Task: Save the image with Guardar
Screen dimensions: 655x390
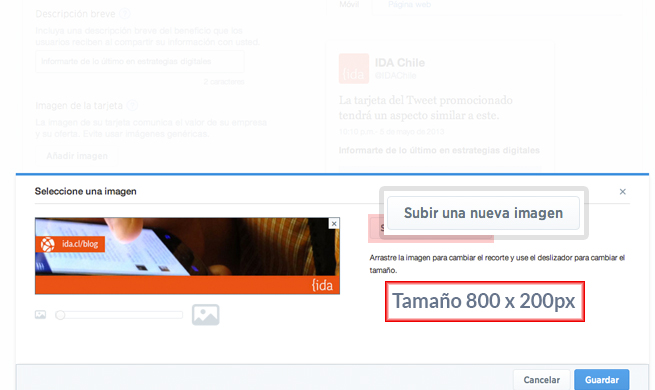Action: [x=602, y=380]
